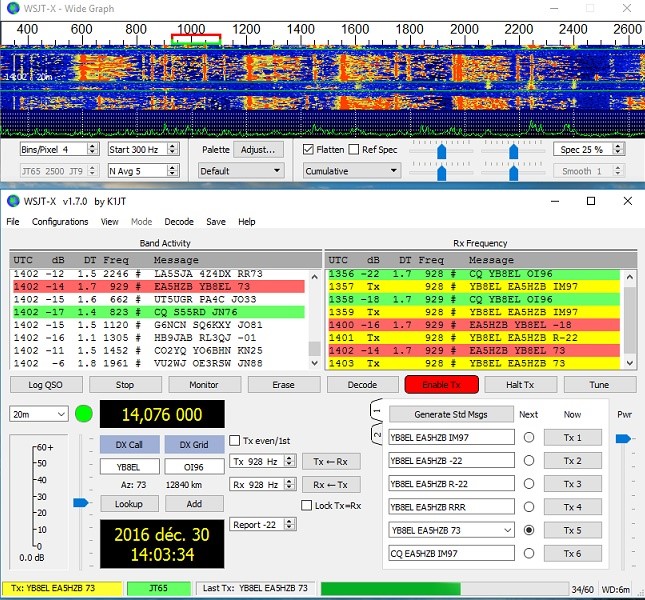Viewport: 645px width, 600px height.
Task: Open the File menu
Action: (x=13, y=222)
